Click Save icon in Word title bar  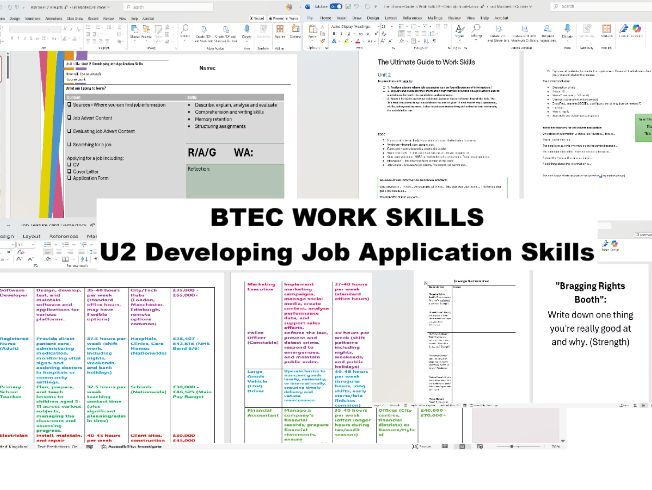(348, 6)
